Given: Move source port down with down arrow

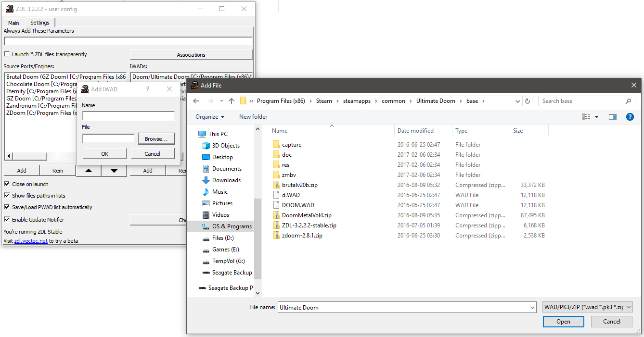Looking at the screenshot, I should coord(114,171).
